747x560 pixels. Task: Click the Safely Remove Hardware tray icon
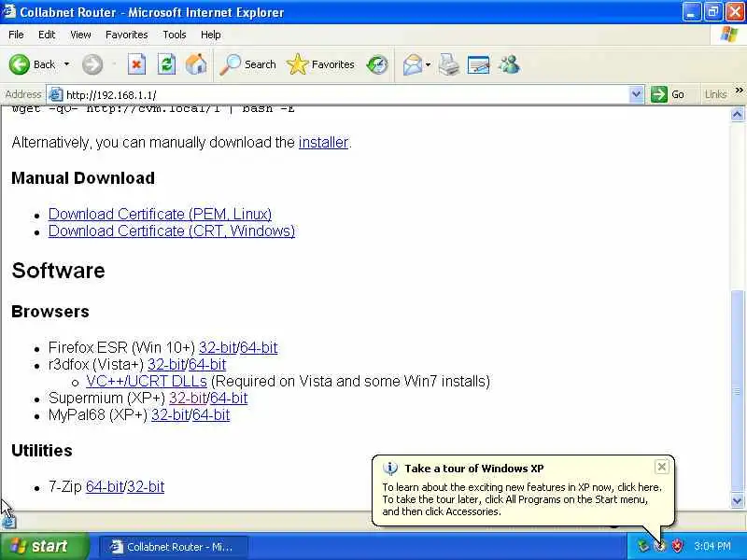643,546
